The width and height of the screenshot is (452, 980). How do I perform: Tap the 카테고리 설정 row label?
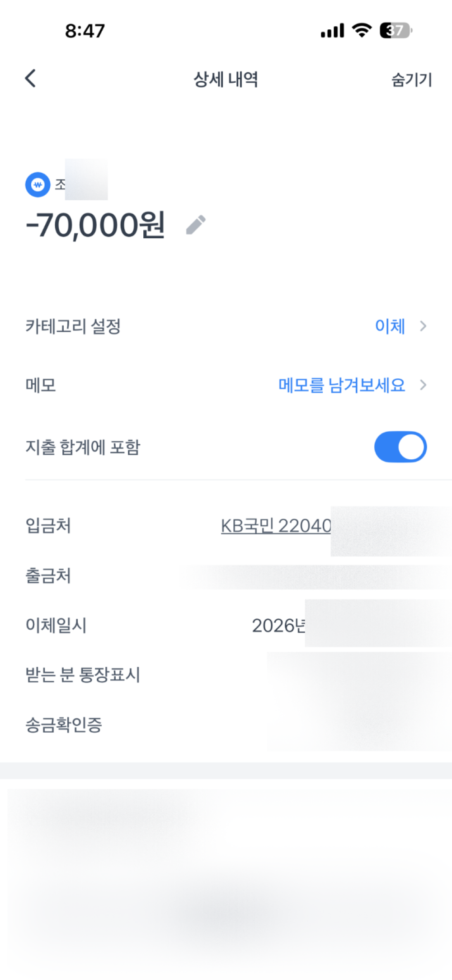[x=73, y=326]
